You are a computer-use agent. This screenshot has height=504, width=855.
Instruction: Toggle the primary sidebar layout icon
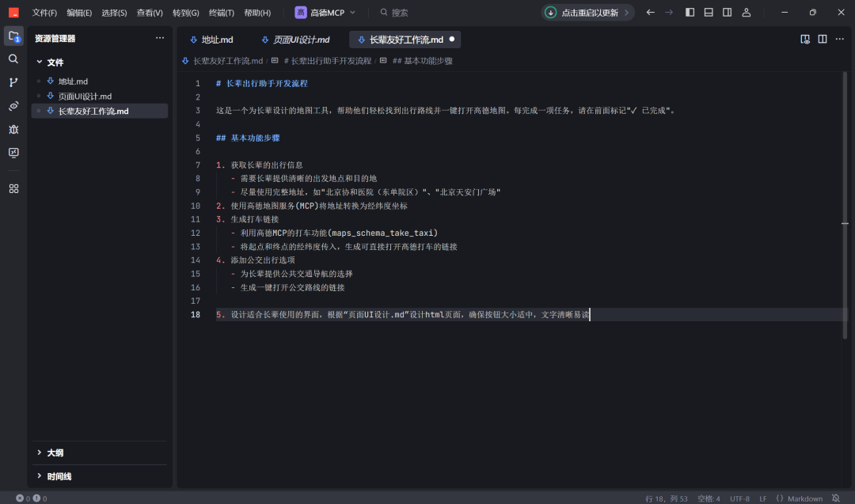pos(690,12)
